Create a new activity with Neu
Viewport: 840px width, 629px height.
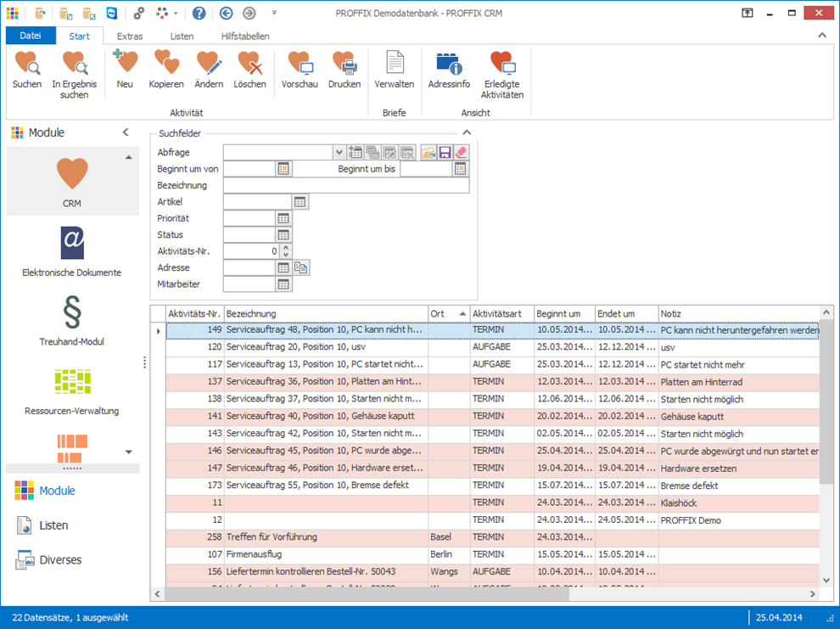[x=125, y=69]
